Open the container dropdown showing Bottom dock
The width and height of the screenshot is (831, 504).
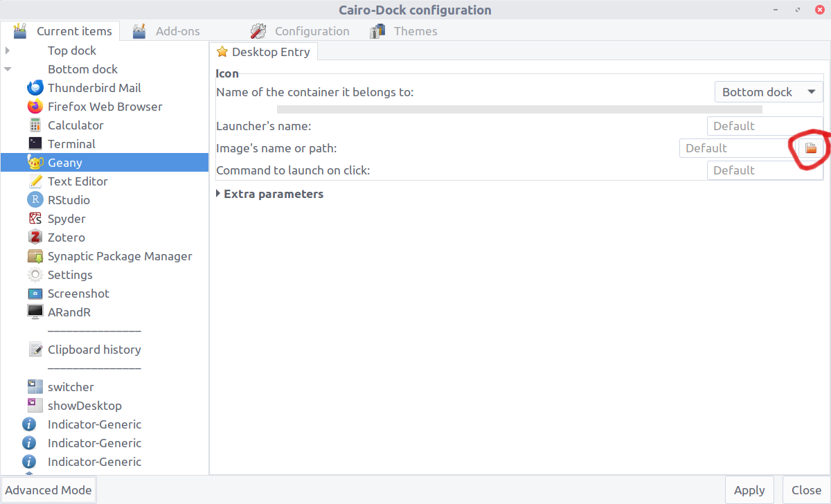tap(769, 91)
